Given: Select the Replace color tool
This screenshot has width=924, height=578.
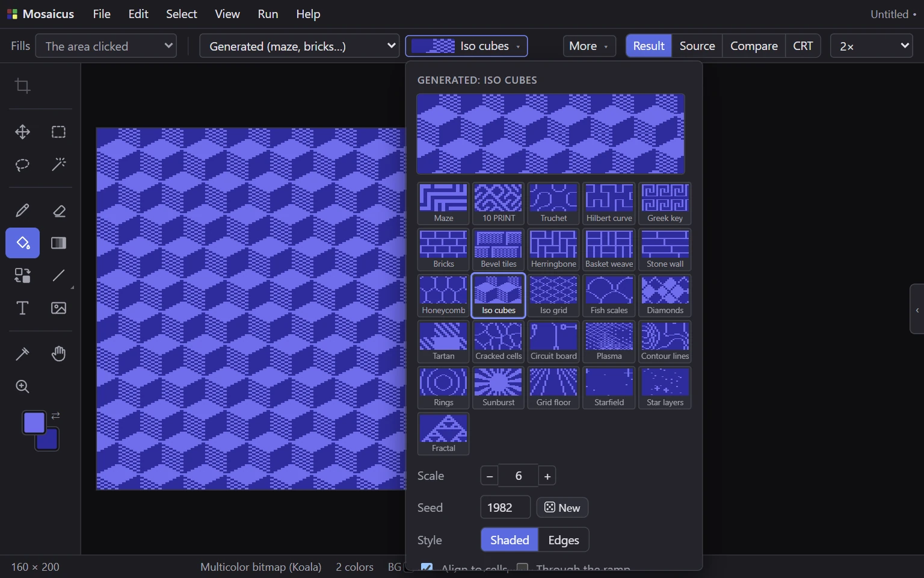Looking at the screenshot, I should [x=23, y=275].
